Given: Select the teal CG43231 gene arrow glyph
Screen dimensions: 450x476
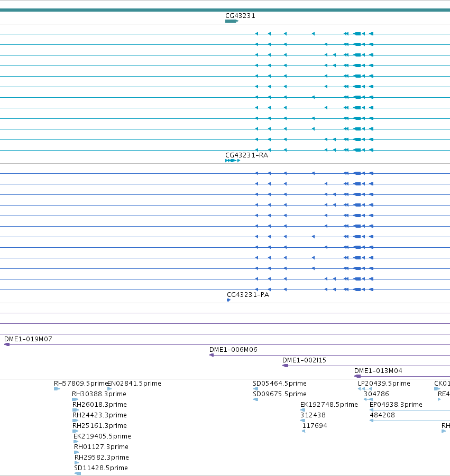Looking at the screenshot, I should click(232, 21).
